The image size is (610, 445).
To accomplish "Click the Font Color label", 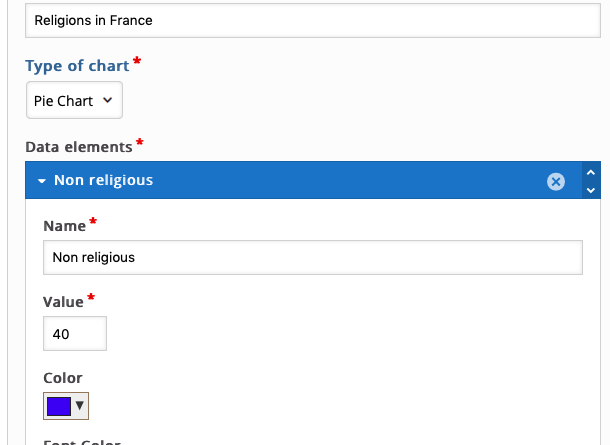I will pos(82,442).
